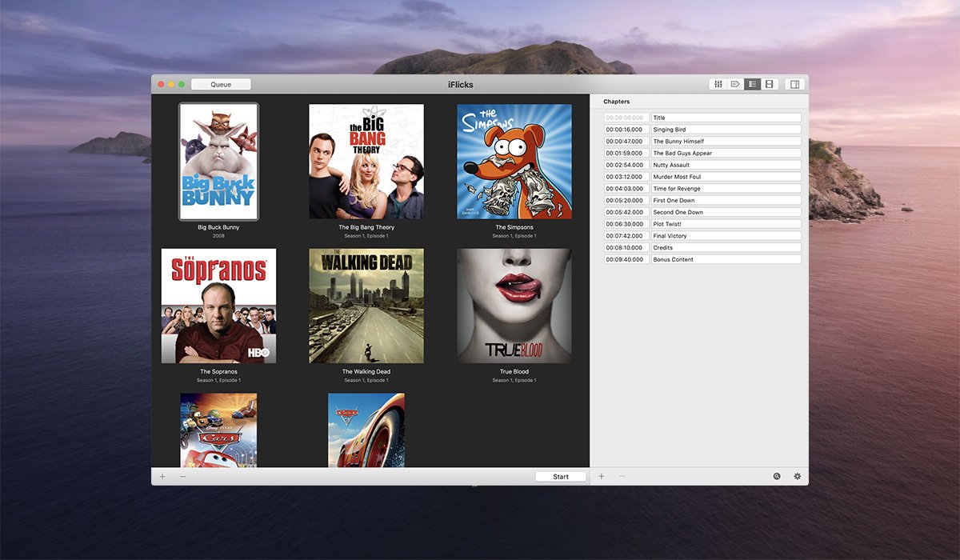Select the chapters list view icon
Screen dimensions: 960x560
pos(752,84)
